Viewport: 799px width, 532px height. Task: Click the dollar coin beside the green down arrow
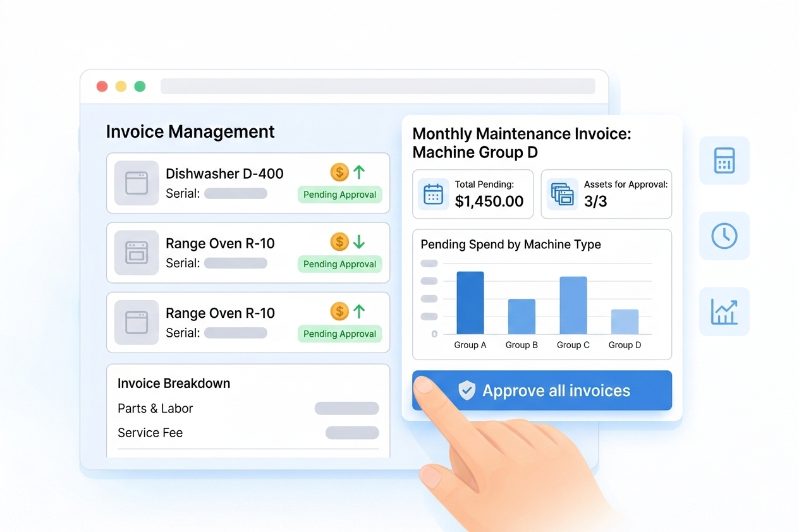pos(339,241)
